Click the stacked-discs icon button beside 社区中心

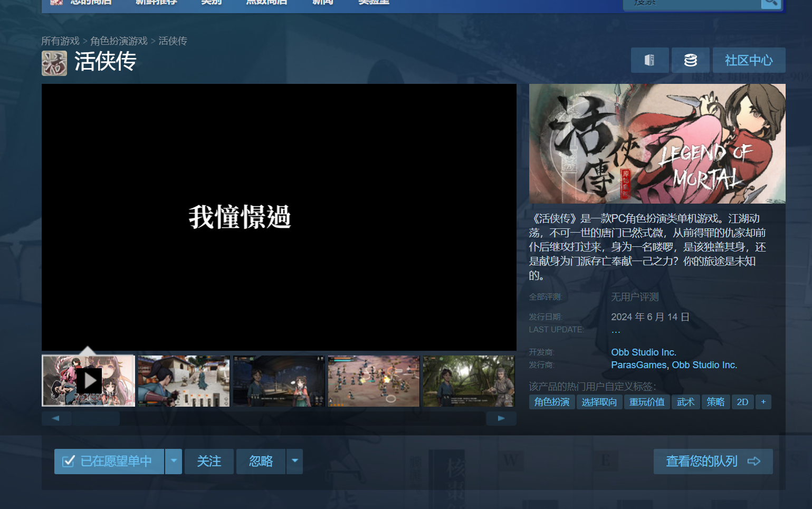click(x=690, y=60)
